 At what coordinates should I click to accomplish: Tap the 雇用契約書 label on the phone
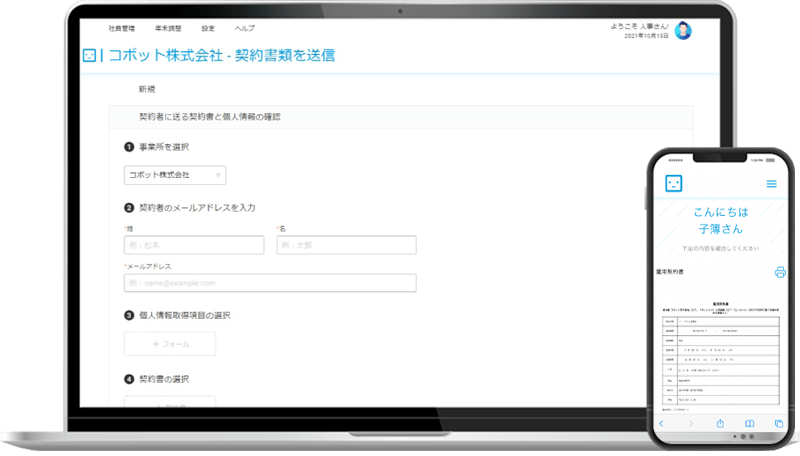tap(669, 272)
